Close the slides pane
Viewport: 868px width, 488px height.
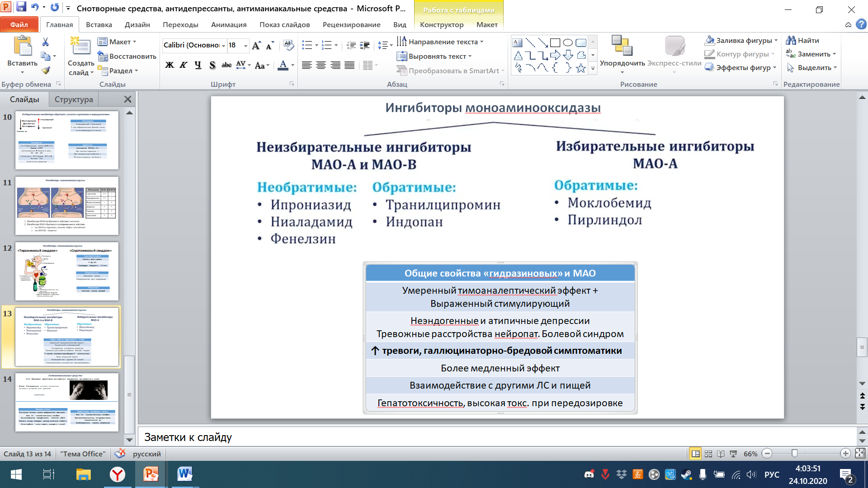(x=127, y=99)
